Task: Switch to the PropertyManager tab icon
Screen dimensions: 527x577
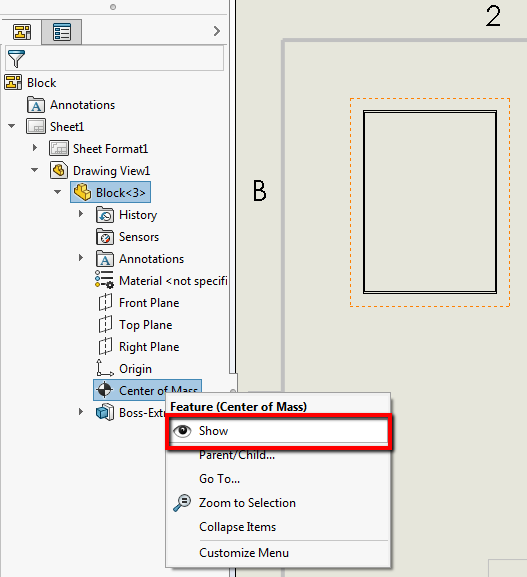Action: pyautogui.click(x=61, y=32)
